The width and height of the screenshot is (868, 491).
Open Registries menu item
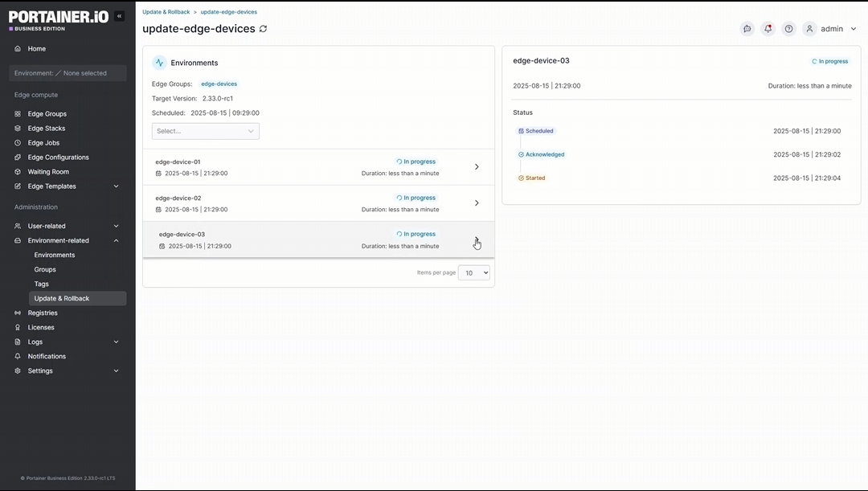tap(43, 313)
